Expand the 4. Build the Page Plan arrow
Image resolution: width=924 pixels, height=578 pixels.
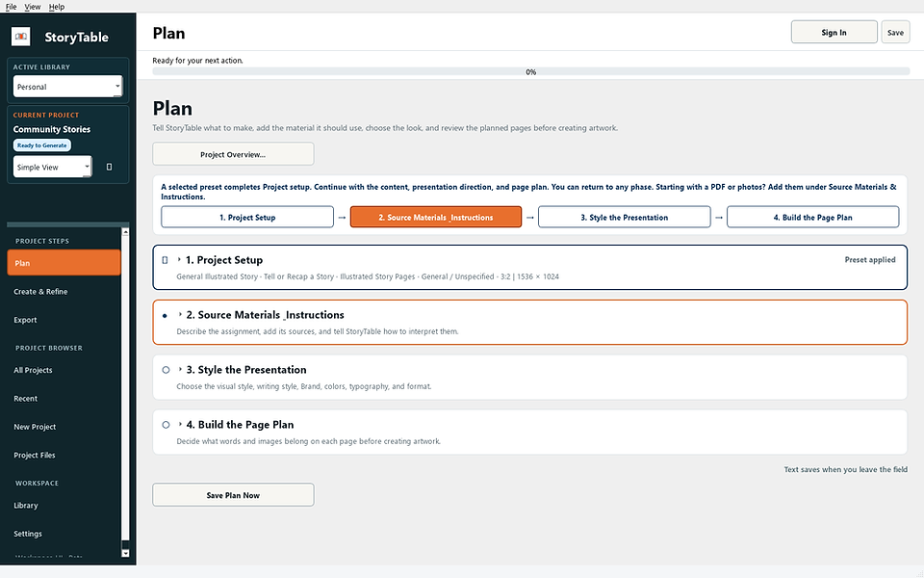click(180, 424)
